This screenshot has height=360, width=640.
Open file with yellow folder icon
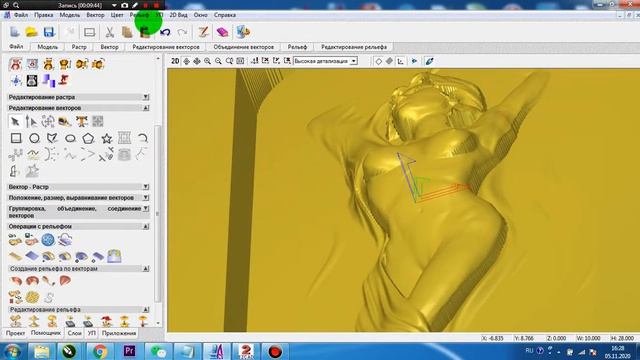pyautogui.click(x=31, y=32)
